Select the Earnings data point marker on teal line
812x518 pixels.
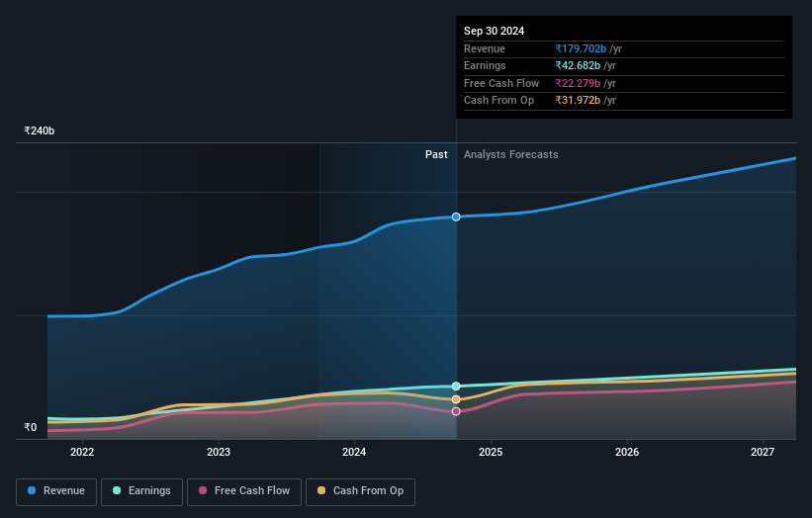click(456, 387)
